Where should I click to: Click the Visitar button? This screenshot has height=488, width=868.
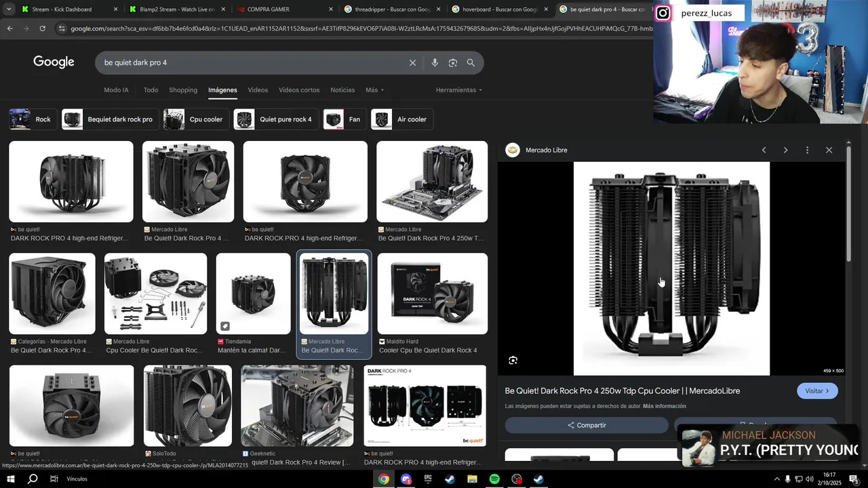(817, 391)
